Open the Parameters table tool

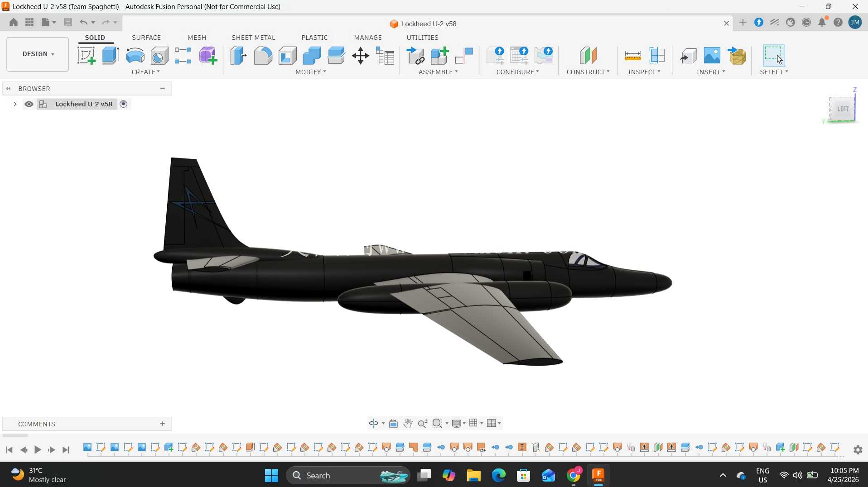tap(386, 56)
